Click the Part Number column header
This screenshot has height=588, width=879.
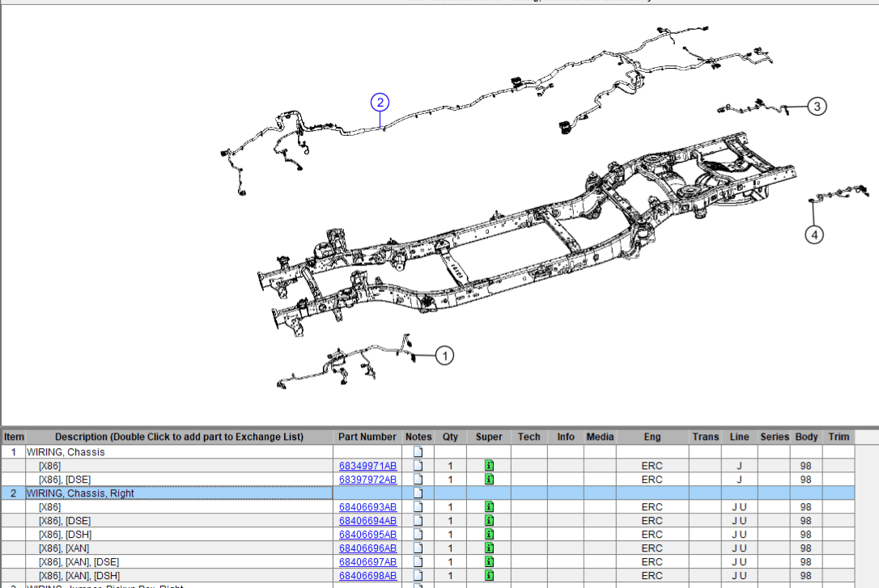(367, 437)
